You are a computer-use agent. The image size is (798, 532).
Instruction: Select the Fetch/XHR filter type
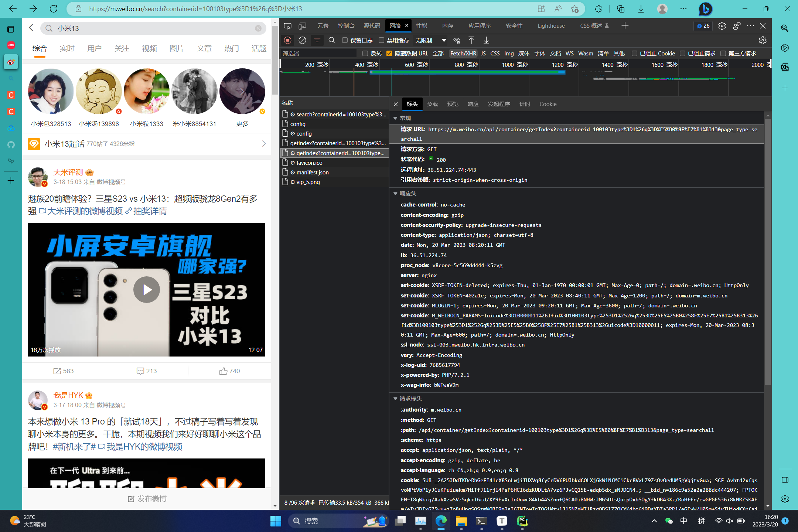[463, 54]
